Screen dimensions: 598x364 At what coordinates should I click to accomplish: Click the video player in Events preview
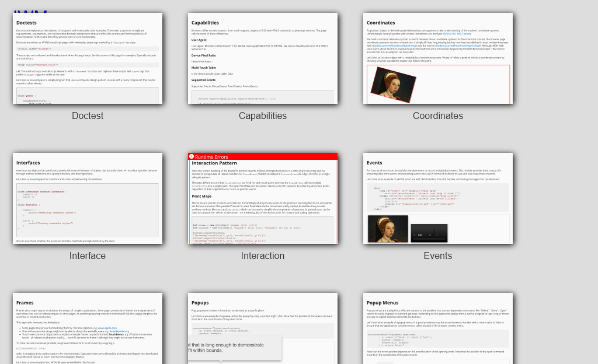pos(429,233)
